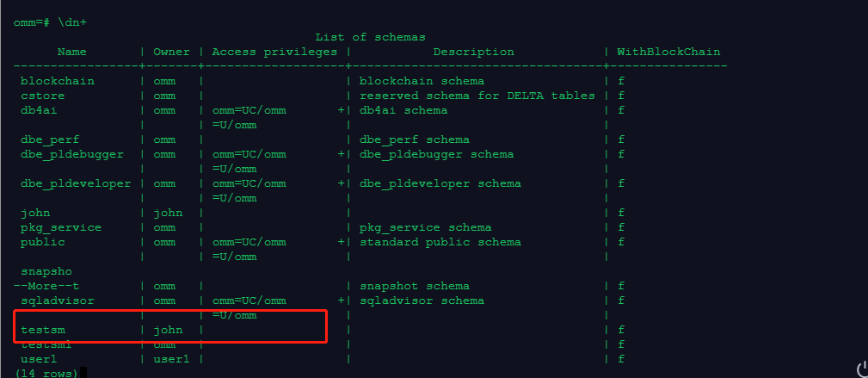Click the power icon at bottom-right corner
Screen dimensions: 868x378
[x=863, y=369]
